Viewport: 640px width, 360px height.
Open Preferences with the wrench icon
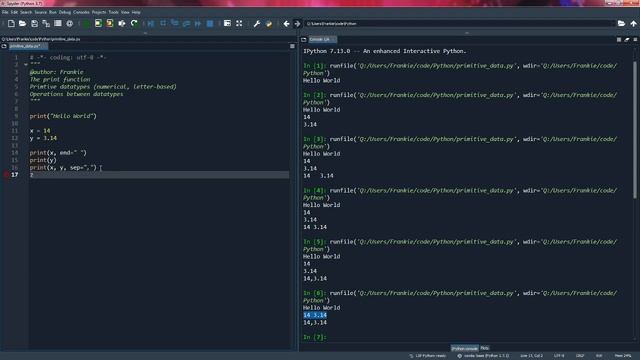[x=256, y=24]
